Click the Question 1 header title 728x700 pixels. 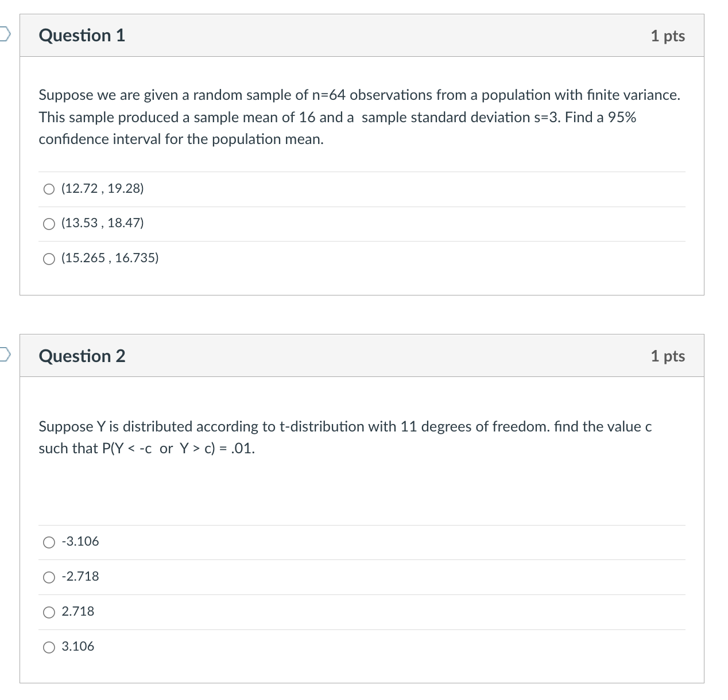[x=82, y=36]
